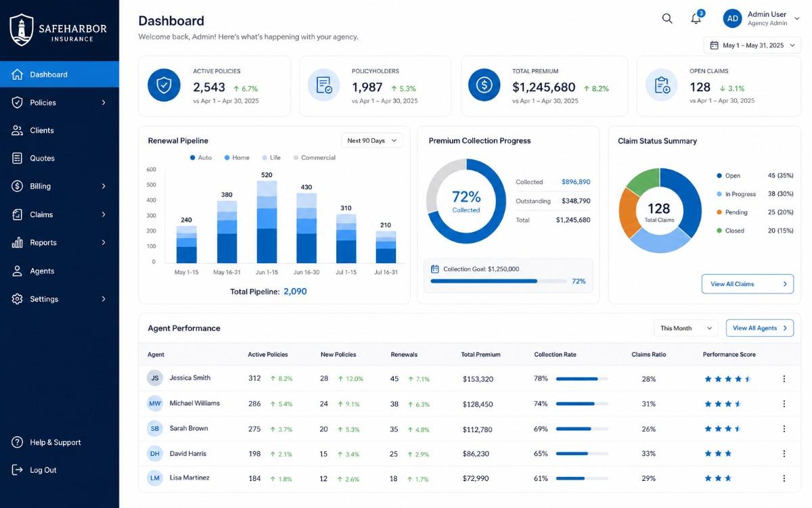Viewport: 812px width, 508px height.
Task: Sort by the Total Premium column header
Action: (480, 354)
